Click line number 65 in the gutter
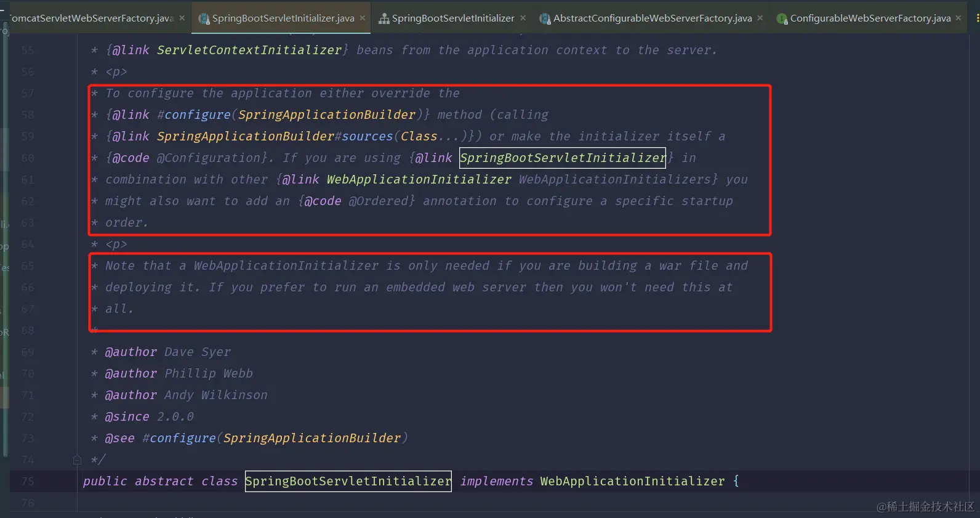The height and width of the screenshot is (518, 980). [28, 265]
